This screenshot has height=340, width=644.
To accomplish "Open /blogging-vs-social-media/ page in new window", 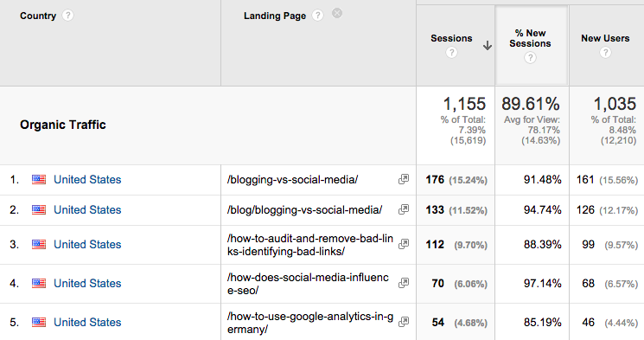I will pos(404,179).
